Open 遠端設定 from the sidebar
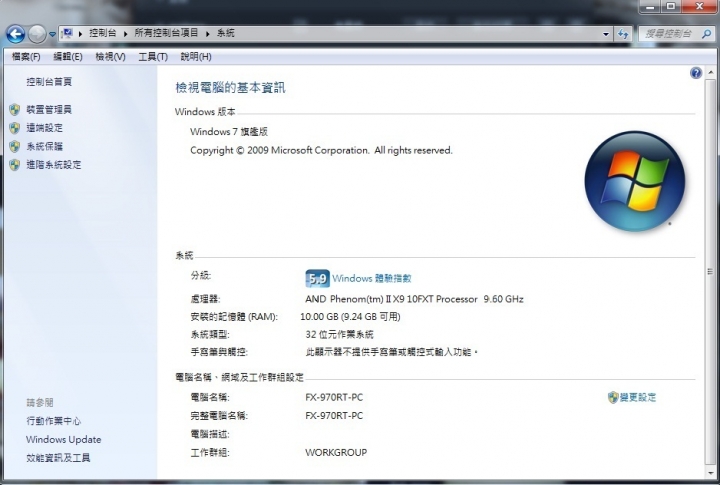The width and height of the screenshot is (720, 485). click(x=45, y=128)
